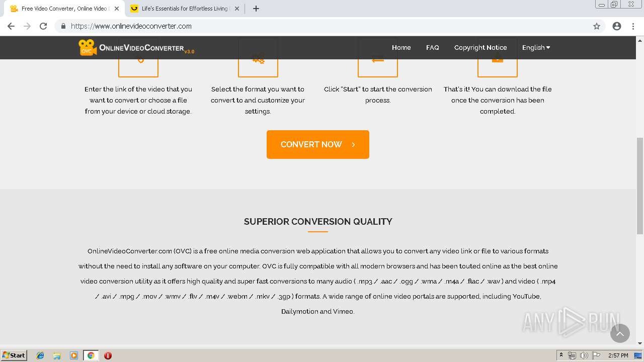Open the volume speaker tray icon
The width and height of the screenshot is (644, 362).
pos(584,355)
